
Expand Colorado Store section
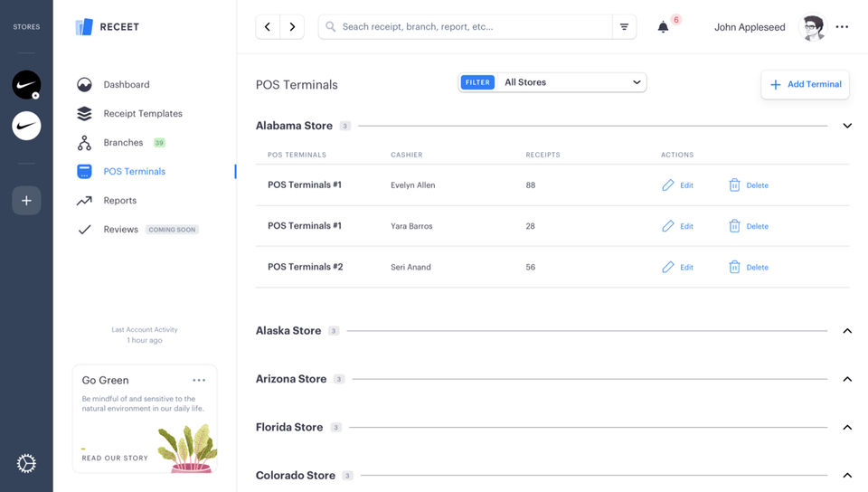[x=847, y=476]
